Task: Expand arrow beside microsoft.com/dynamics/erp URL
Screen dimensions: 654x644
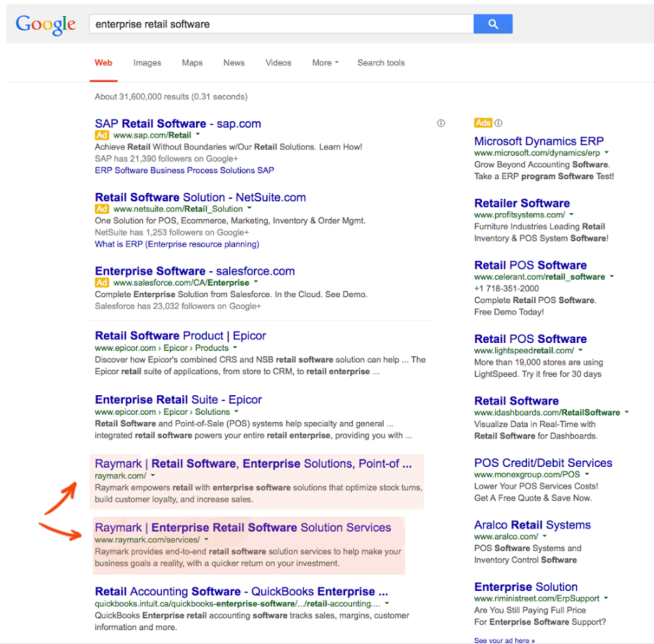Action: coord(607,152)
